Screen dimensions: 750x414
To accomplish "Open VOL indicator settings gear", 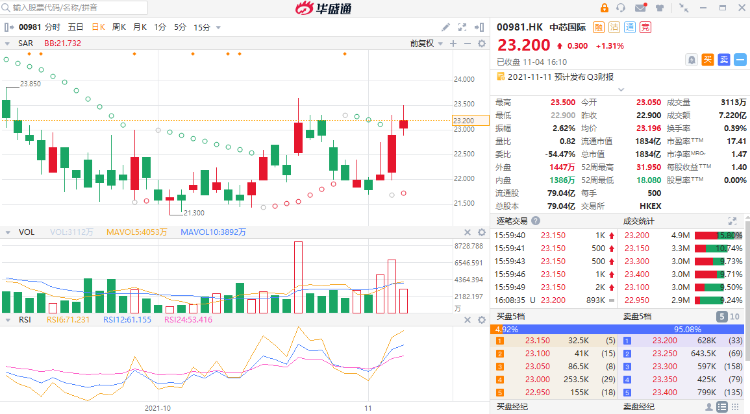I will 482,232.
